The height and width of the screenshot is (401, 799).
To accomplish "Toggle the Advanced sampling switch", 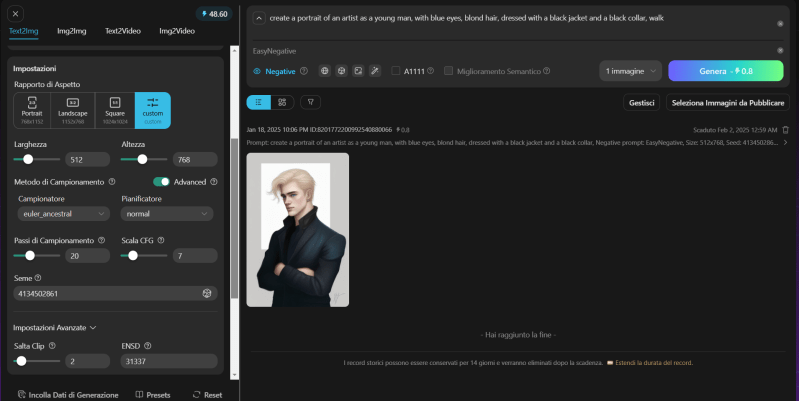I will click(161, 182).
